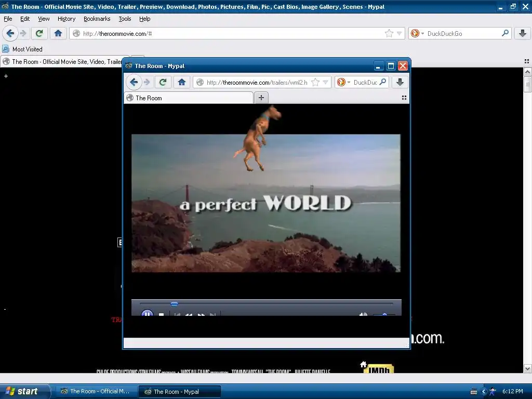Open new tab in popup window
Image resolution: width=532 pixels, height=399 pixels.
click(261, 98)
